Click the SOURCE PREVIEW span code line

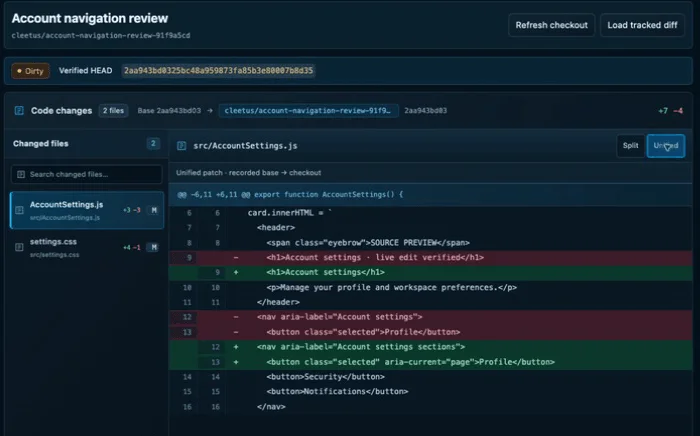coord(430,243)
